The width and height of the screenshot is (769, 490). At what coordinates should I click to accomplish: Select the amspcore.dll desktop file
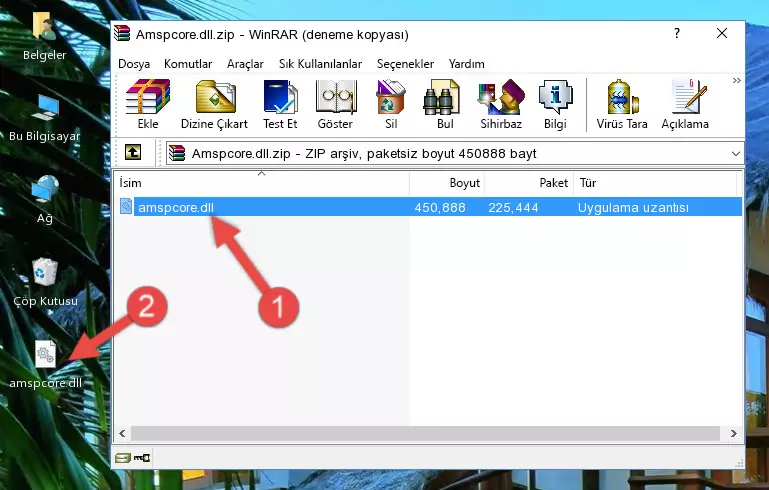pyautogui.click(x=45, y=364)
